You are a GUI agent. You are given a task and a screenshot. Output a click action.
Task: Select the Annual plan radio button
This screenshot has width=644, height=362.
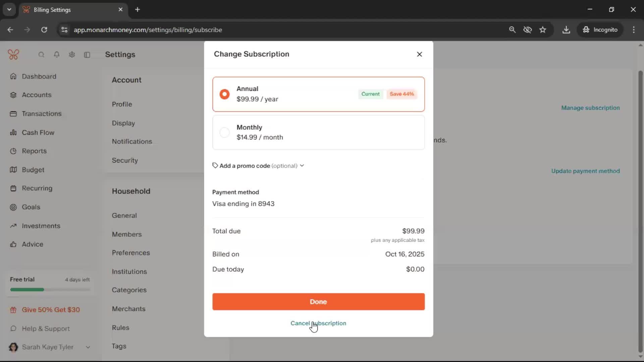[224, 94]
